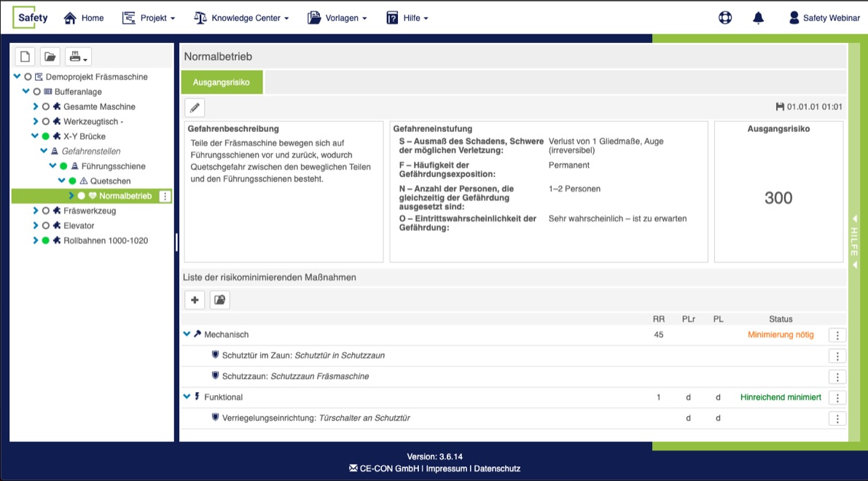868x481 pixels.
Task: Click the lifebuoy support icon
Action: click(x=725, y=17)
